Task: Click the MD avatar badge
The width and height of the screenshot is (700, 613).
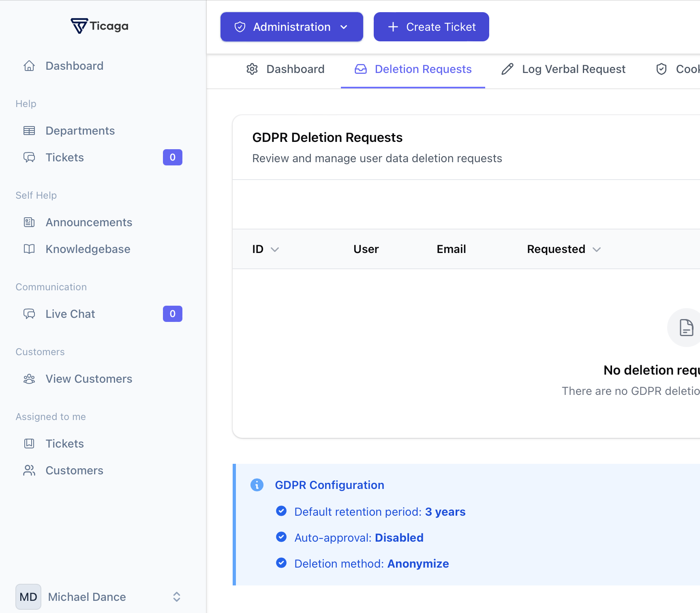Action: pos(28,596)
